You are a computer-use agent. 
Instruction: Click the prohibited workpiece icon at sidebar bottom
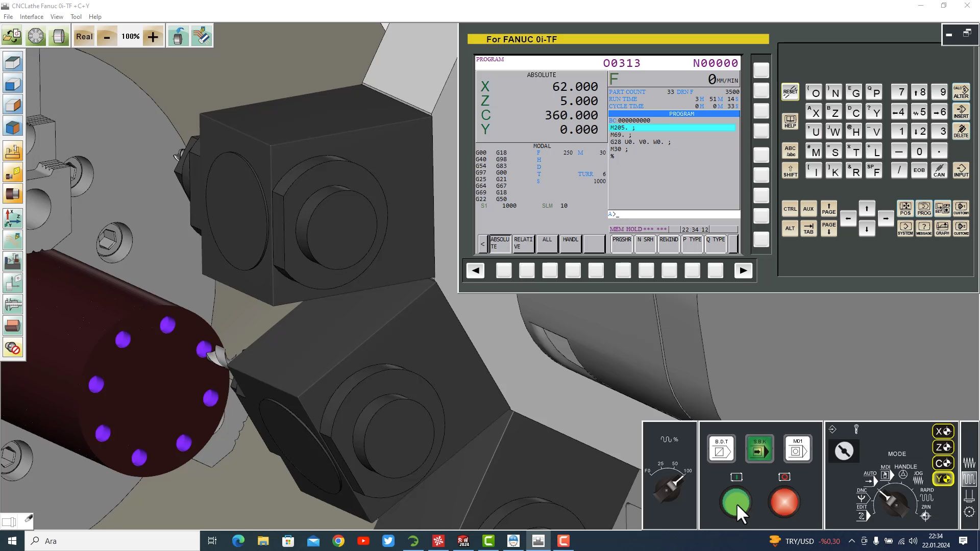pyautogui.click(x=13, y=348)
